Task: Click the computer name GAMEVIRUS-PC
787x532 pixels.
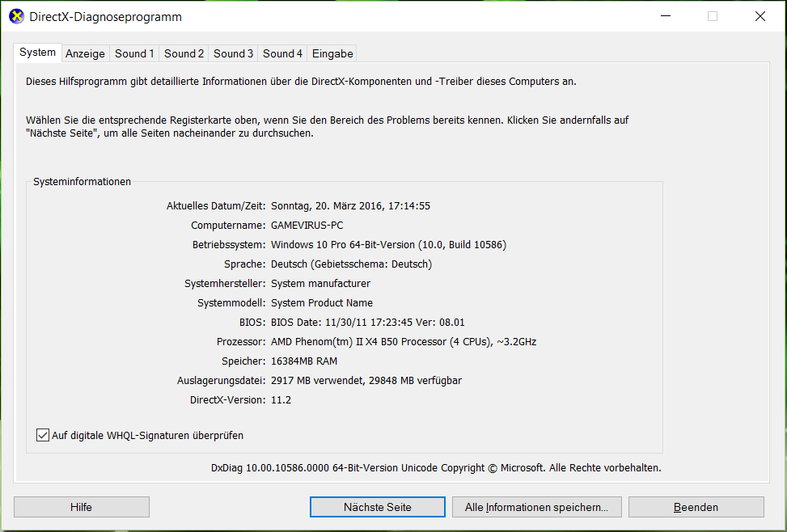Action: click(307, 226)
